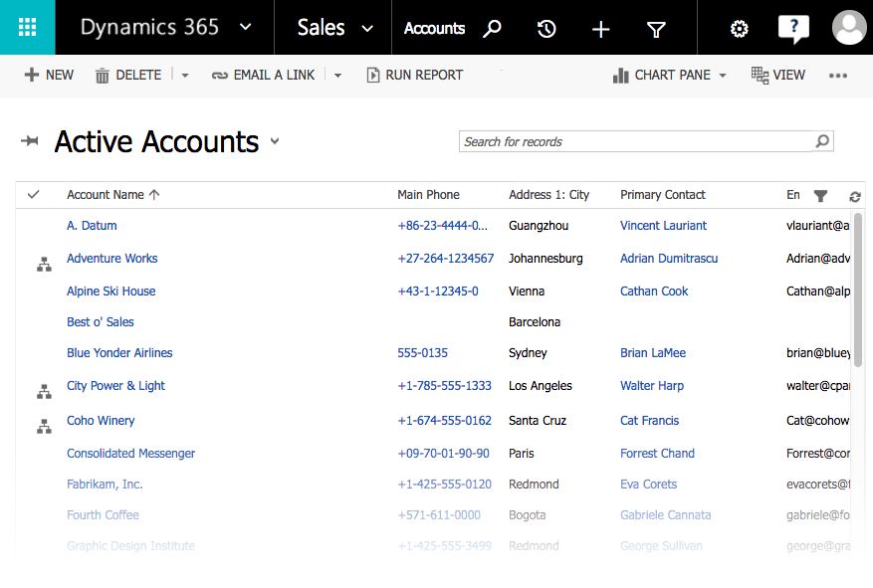
Task: Expand the Email a Link dropdown arrow
Action: coord(337,76)
